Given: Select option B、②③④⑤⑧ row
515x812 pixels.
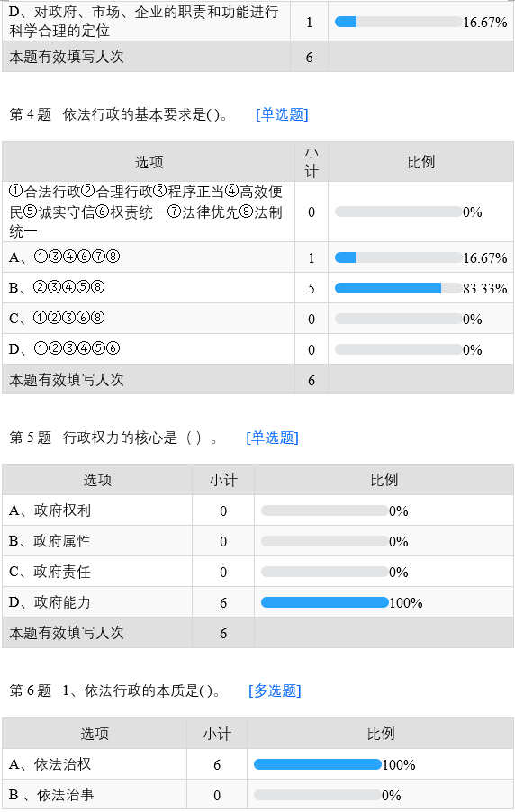Looking at the screenshot, I should pos(257,288).
